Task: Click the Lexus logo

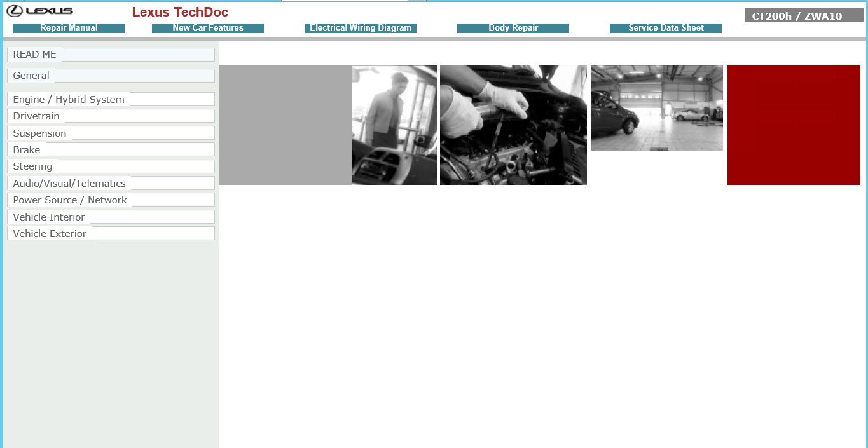Action: pyautogui.click(x=39, y=11)
